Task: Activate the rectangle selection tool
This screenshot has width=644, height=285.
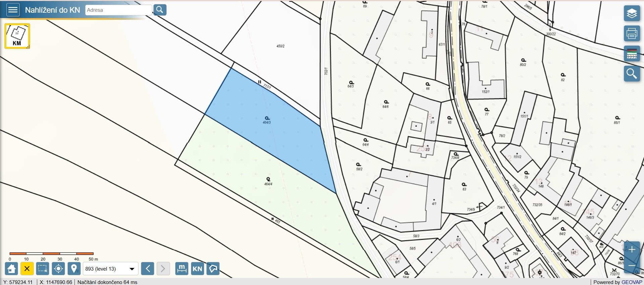Action: pyautogui.click(x=43, y=269)
